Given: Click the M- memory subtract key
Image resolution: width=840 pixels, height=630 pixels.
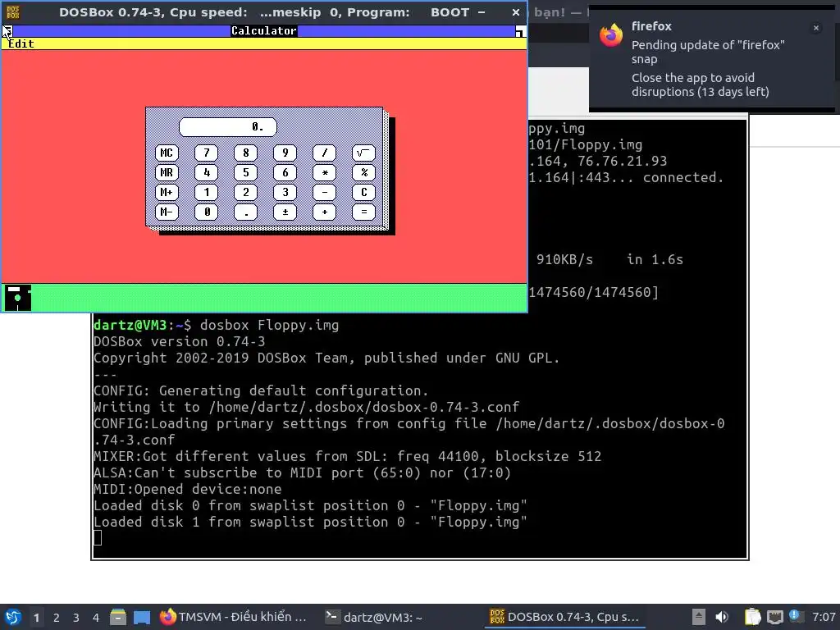Looking at the screenshot, I should (167, 212).
